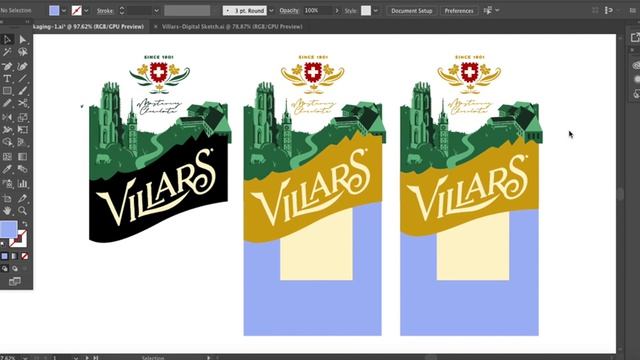Viewport: 640px width, 360px height.
Task: Select the Perspective Grid tool
Action: [22, 142]
